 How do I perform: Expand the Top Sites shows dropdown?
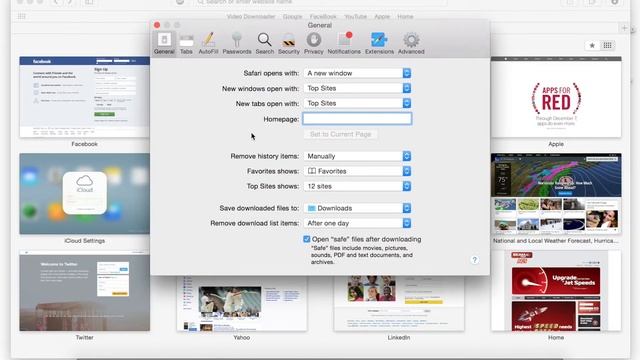(x=357, y=186)
